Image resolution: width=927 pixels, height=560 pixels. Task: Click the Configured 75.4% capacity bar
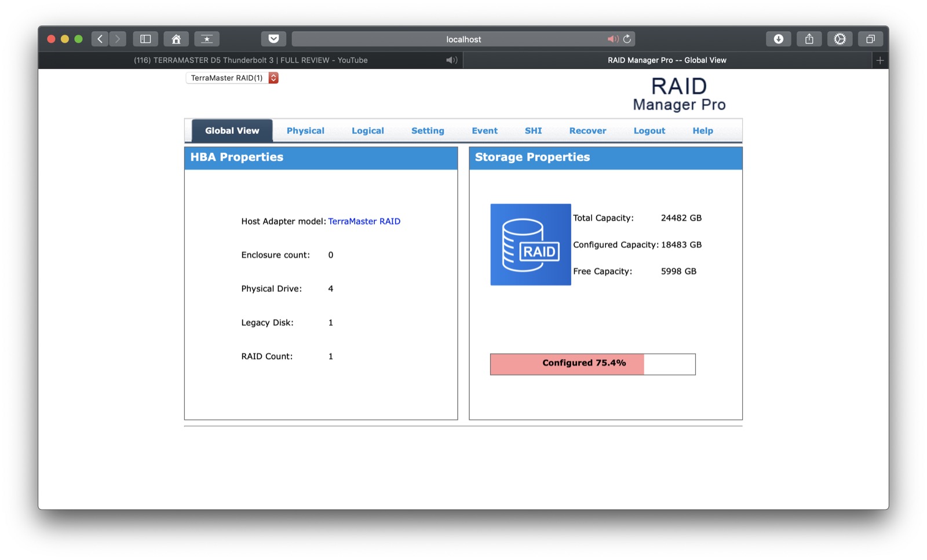(593, 364)
